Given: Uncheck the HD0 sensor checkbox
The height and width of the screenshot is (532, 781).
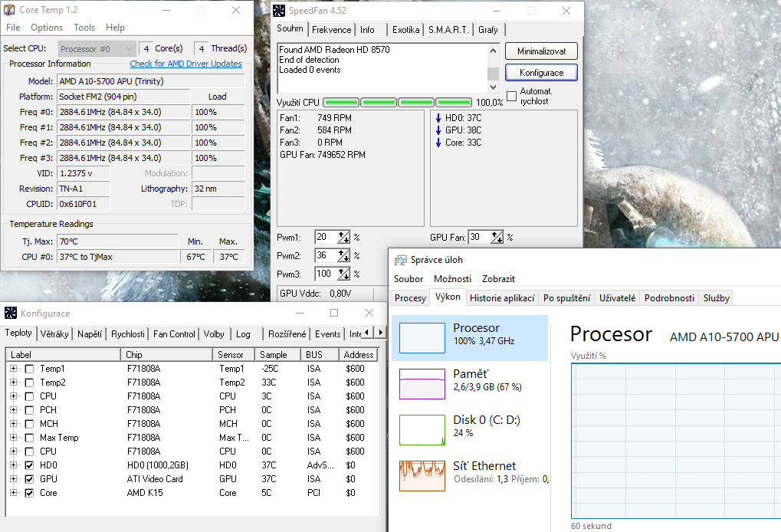Looking at the screenshot, I should [x=29, y=465].
